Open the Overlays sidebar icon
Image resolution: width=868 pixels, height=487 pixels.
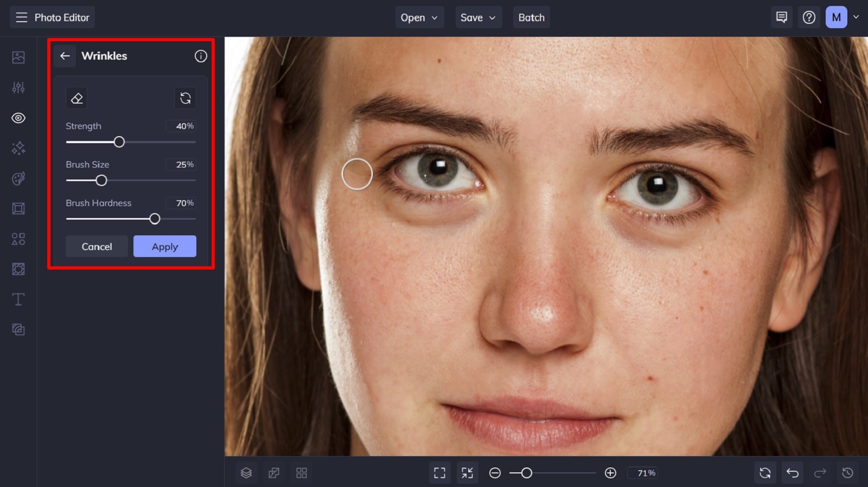18,269
